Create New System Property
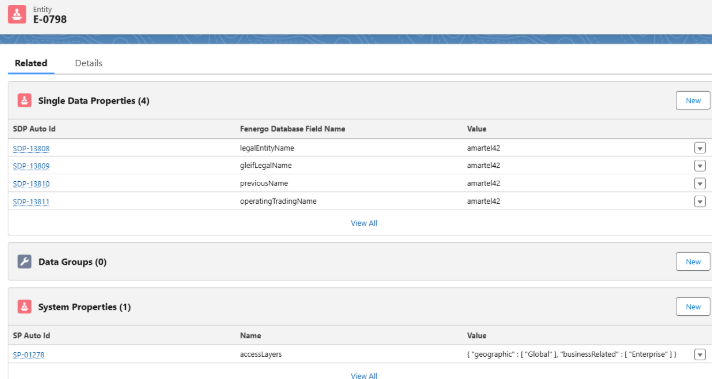Image resolution: width=712 pixels, height=379 pixels. pos(693,307)
